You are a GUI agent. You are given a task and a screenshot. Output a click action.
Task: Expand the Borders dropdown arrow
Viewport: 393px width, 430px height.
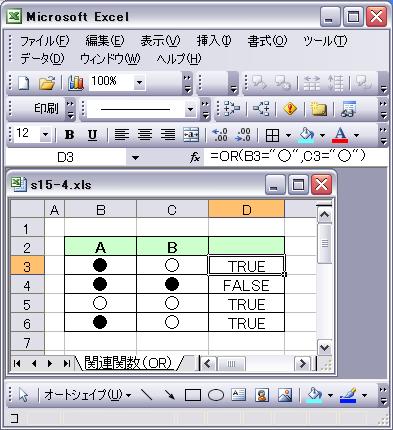[x=288, y=135]
